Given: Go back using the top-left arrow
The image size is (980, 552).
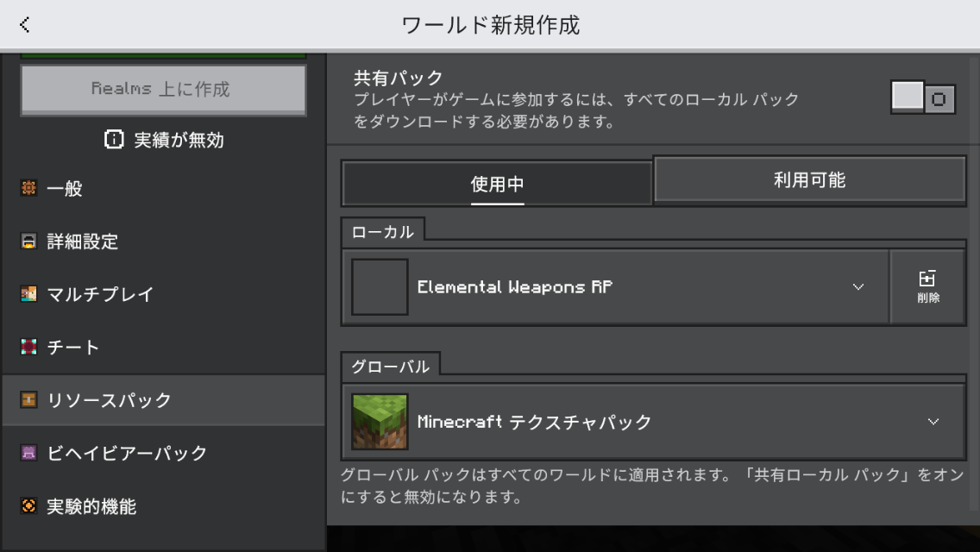Looking at the screenshot, I should (24, 25).
